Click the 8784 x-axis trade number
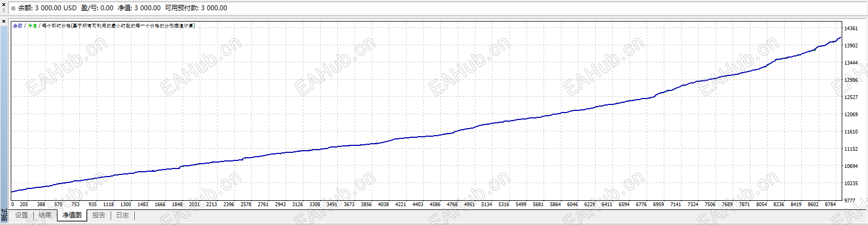 (x=830, y=205)
